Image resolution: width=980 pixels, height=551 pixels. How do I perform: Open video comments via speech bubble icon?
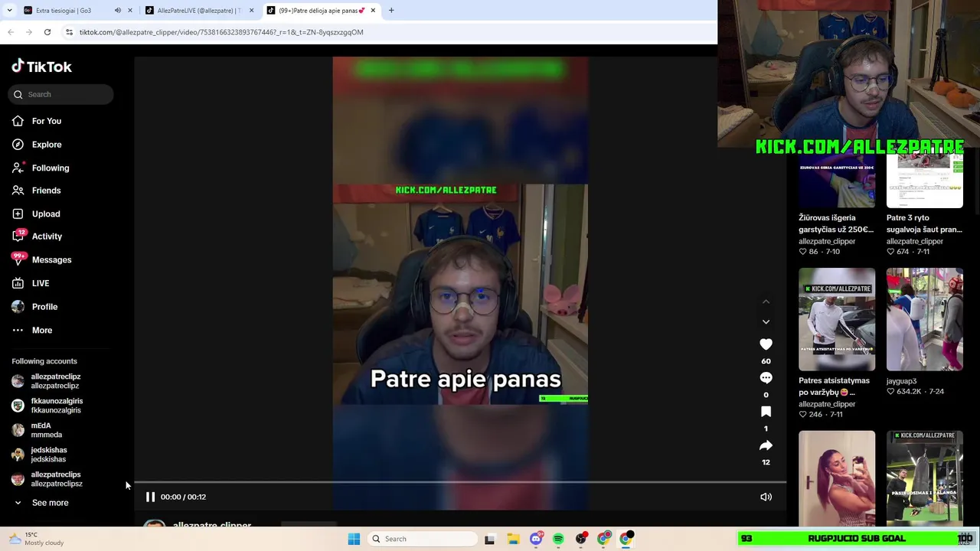tap(766, 378)
